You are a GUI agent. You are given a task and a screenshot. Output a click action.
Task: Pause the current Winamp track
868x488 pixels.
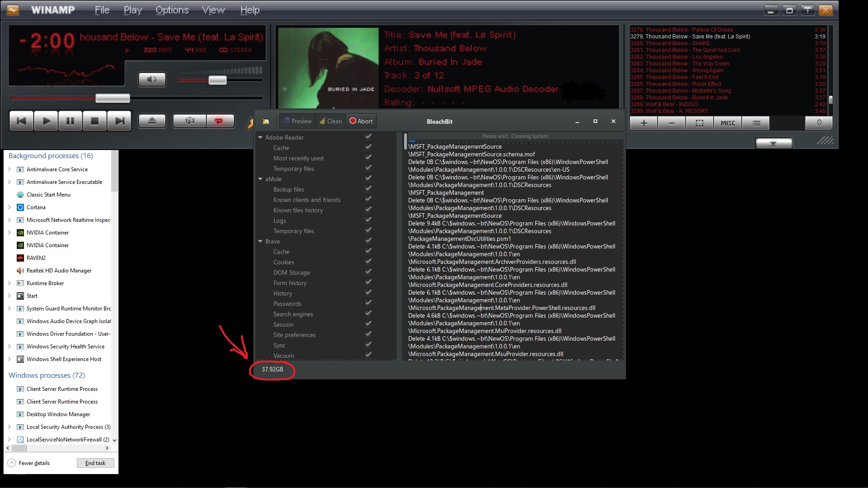pyautogui.click(x=70, y=121)
